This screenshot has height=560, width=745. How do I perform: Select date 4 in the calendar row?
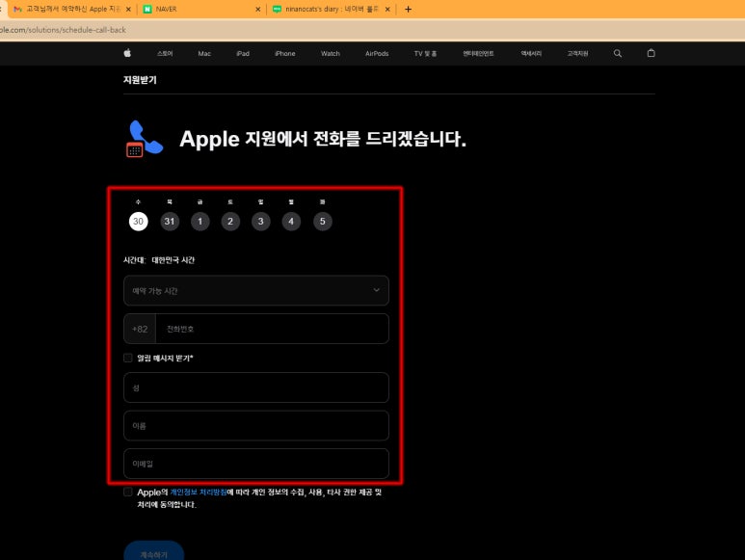coord(291,222)
